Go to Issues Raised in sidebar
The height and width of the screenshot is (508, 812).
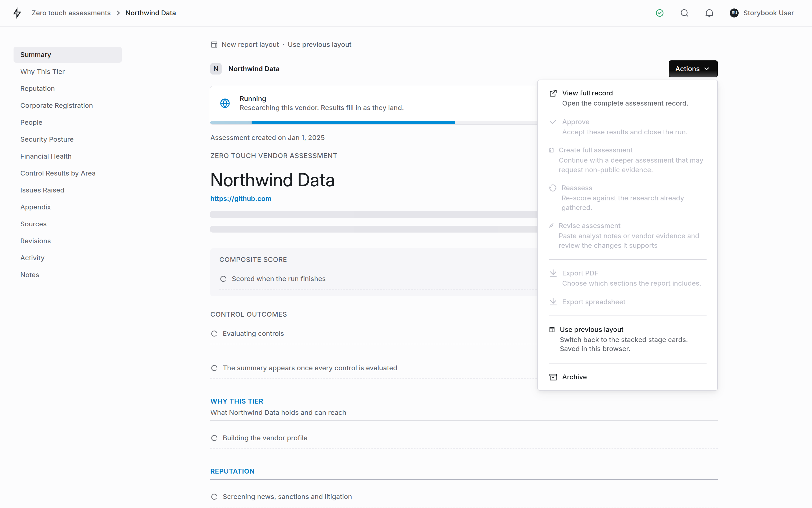tap(67, 190)
